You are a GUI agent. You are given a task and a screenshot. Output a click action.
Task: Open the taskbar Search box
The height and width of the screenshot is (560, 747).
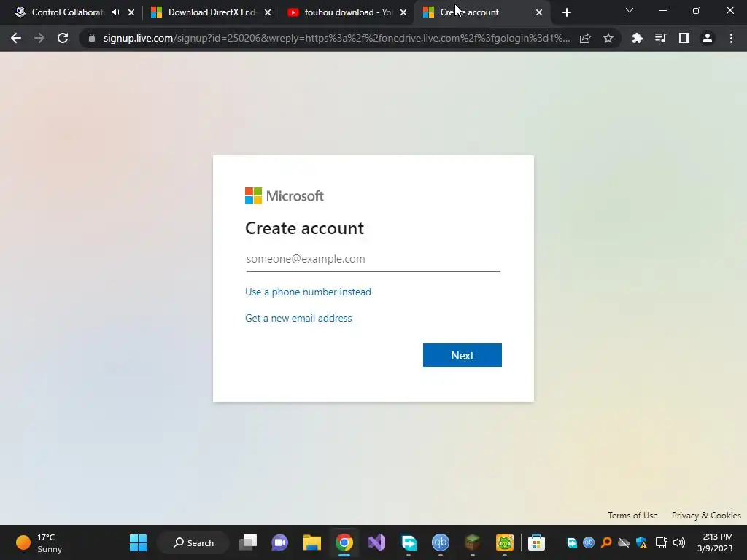click(x=193, y=542)
